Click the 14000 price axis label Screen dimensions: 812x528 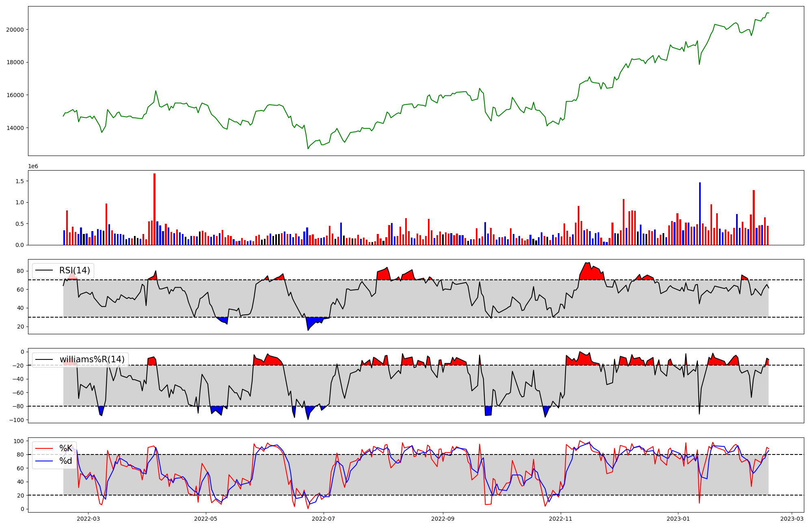click(15, 128)
